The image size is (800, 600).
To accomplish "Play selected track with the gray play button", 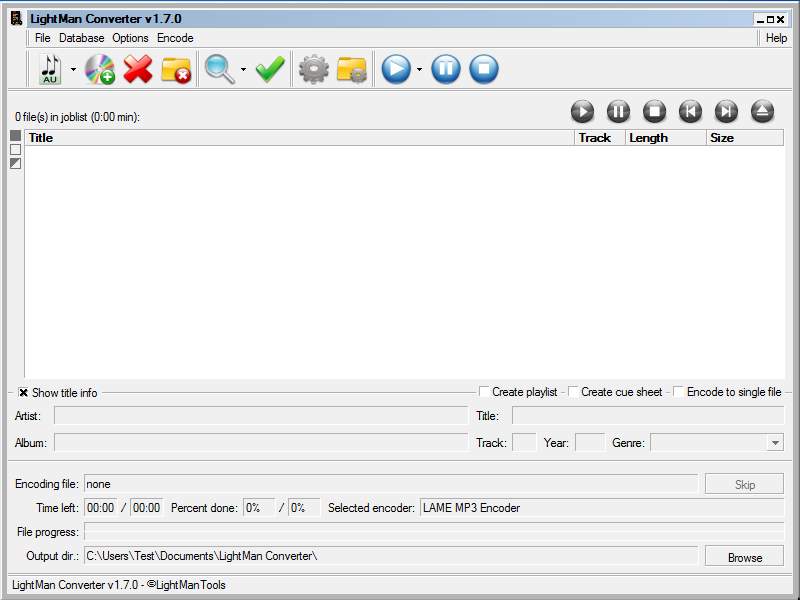I will (582, 111).
